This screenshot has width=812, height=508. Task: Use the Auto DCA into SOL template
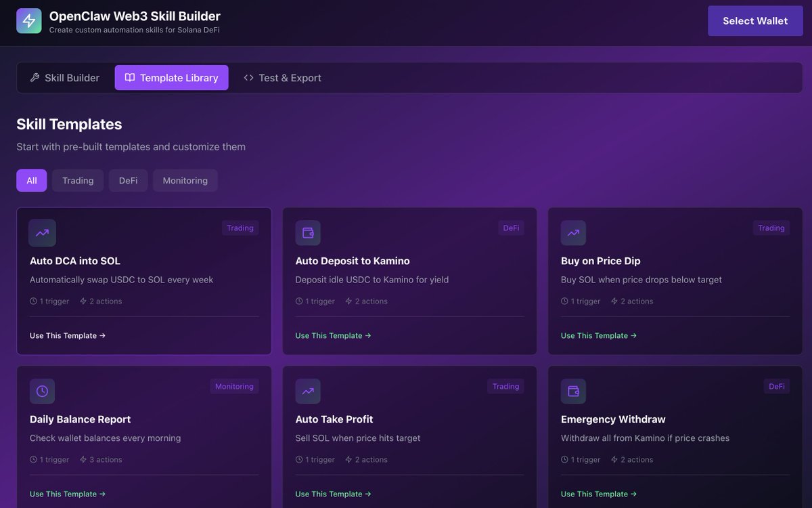(x=68, y=336)
